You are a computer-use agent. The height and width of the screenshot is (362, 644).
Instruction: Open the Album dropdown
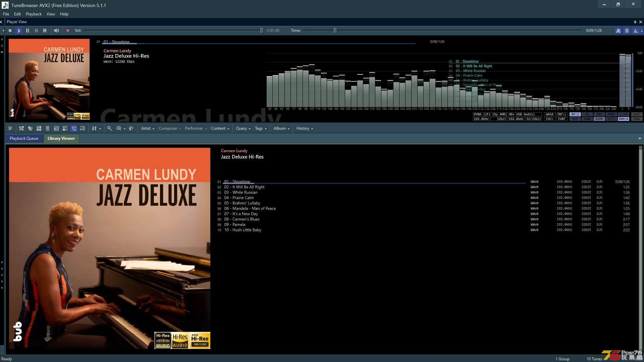(281, 128)
